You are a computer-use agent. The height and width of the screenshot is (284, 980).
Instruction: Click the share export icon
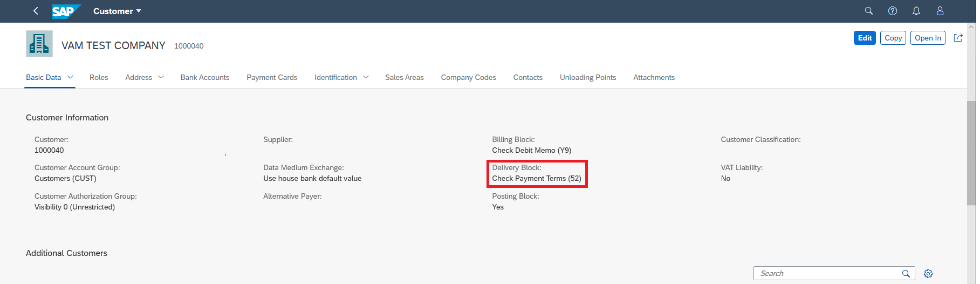pyautogui.click(x=958, y=38)
